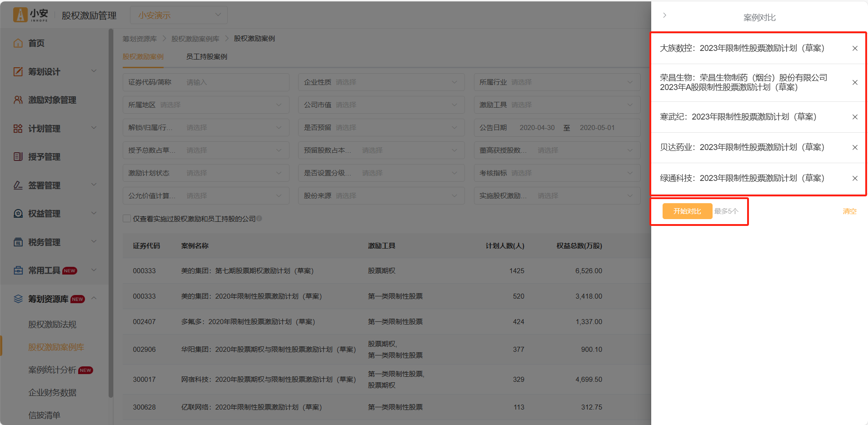Click the 授予管理 document icon
The height and width of the screenshot is (425, 868).
pyautogui.click(x=18, y=157)
